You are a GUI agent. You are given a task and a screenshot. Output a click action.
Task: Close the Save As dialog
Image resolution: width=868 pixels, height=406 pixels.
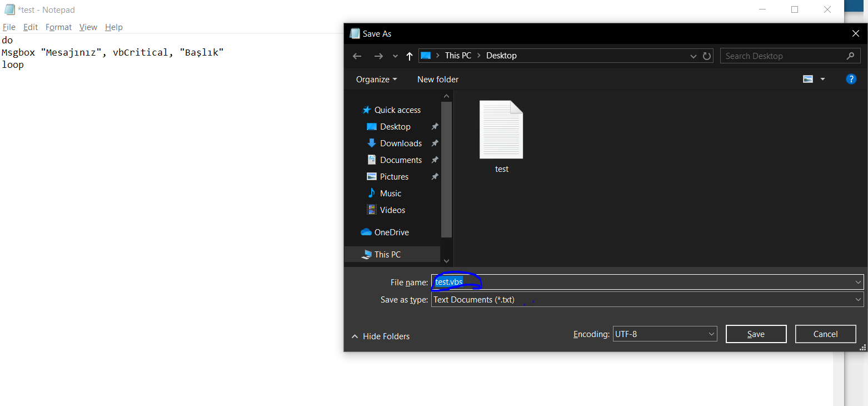pyautogui.click(x=856, y=34)
